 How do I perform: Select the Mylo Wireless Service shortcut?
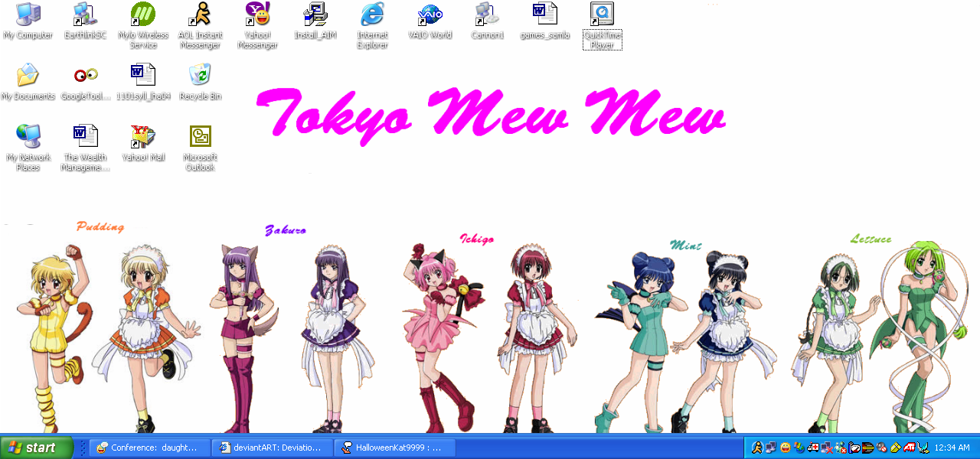pos(143,26)
